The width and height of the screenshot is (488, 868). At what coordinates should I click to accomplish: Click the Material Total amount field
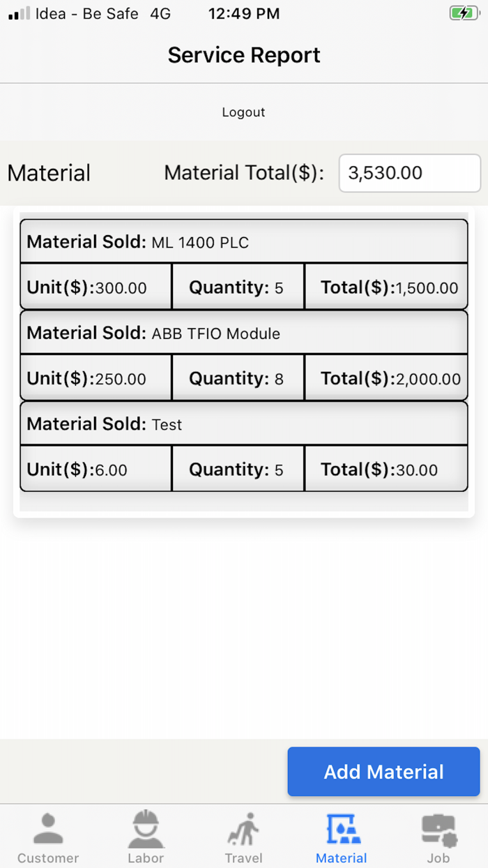click(409, 173)
